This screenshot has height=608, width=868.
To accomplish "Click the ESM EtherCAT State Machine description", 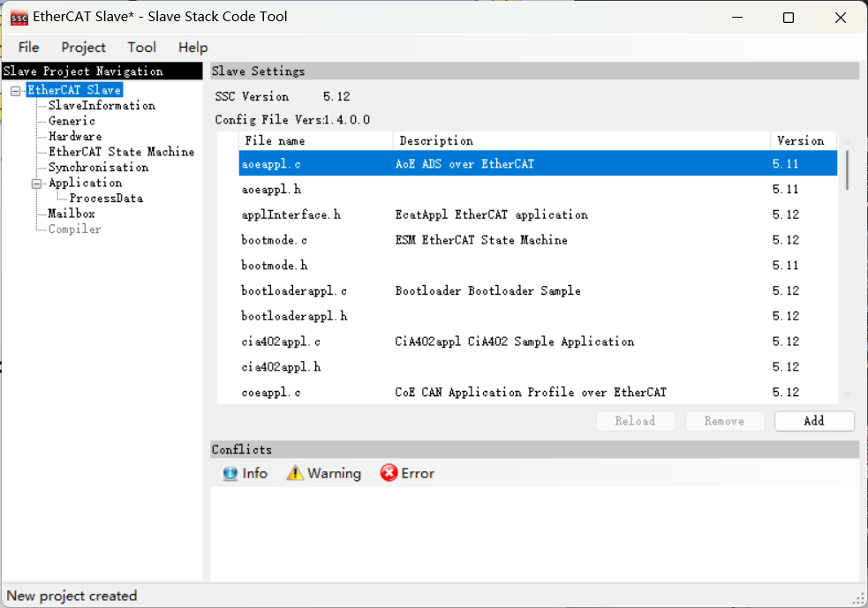I will [x=481, y=240].
